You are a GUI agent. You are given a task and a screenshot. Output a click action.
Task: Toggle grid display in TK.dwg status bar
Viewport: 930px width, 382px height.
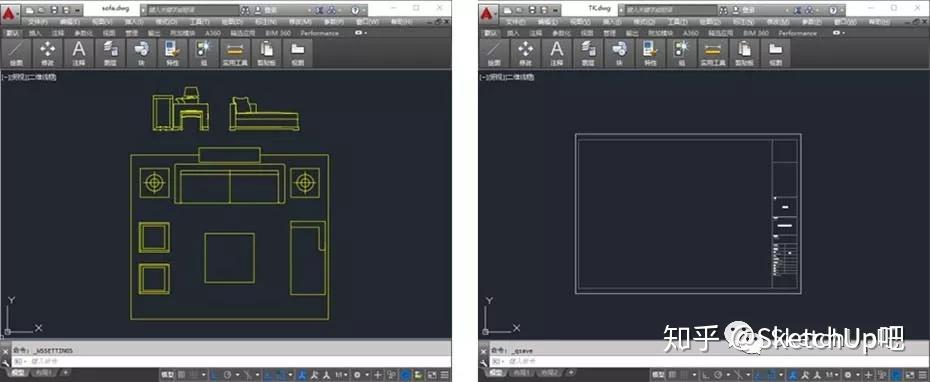[672, 375]
